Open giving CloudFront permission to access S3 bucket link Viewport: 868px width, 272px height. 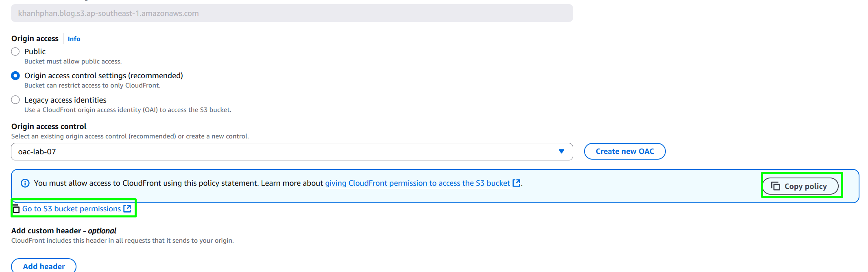417,183
